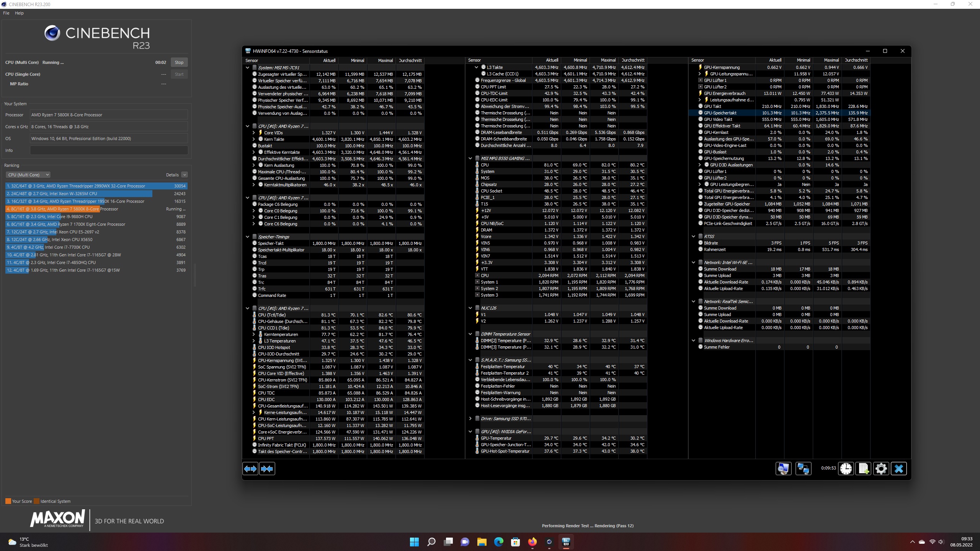This screenshot has height=551, width=980.
Task: Collapse the Speicher-Timings sensor group
Action: [247, 237]
